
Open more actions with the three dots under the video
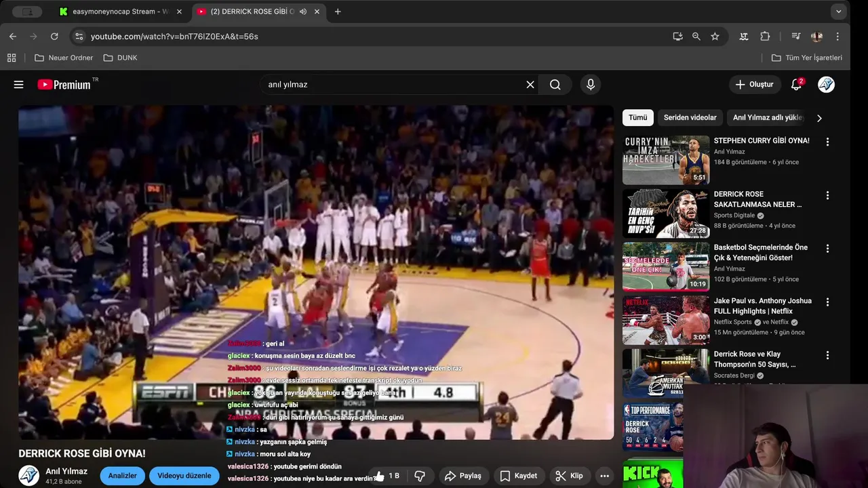click(x=604, y=476)
